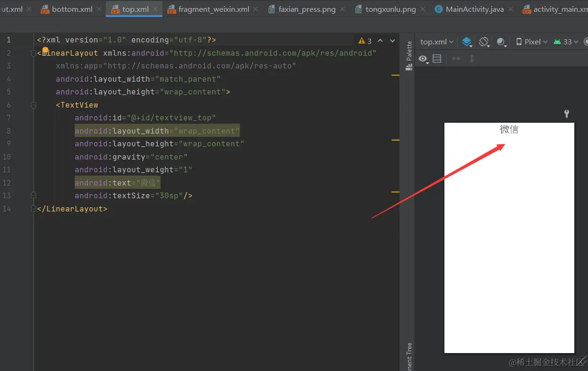Click the text android:id="@+id/textview_top"
The width and height of the screenshot is (588, 371).
[145, 118]
